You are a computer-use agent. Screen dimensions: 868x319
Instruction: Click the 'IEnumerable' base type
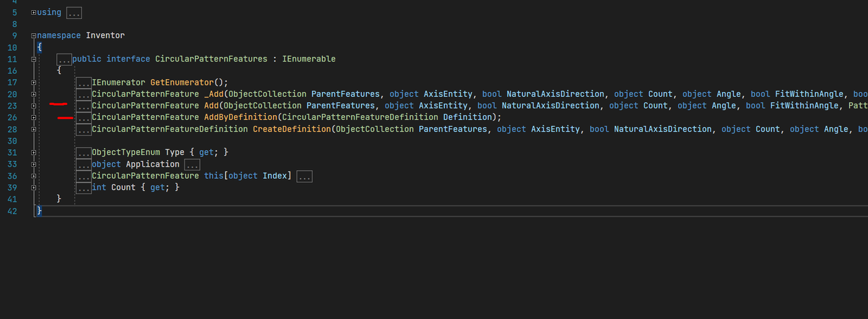point(309,60)
